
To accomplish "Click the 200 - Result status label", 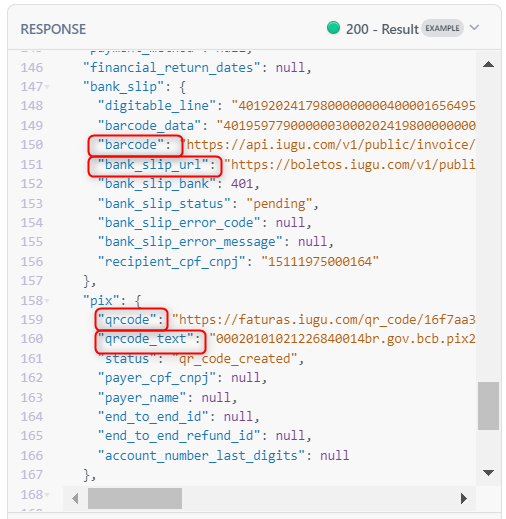I will click(382, 29).
